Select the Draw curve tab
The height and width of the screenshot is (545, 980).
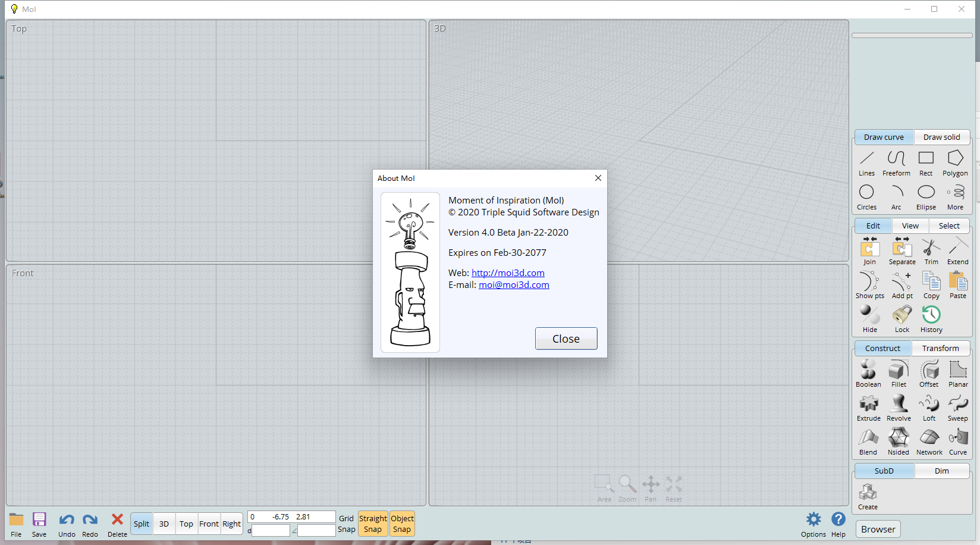pos(884,137)
